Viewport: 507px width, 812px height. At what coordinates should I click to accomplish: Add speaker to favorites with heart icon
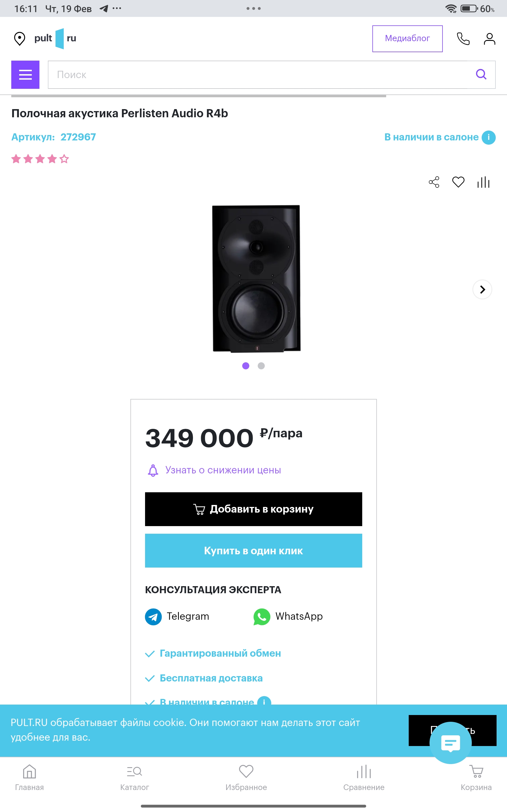[458, 182]
